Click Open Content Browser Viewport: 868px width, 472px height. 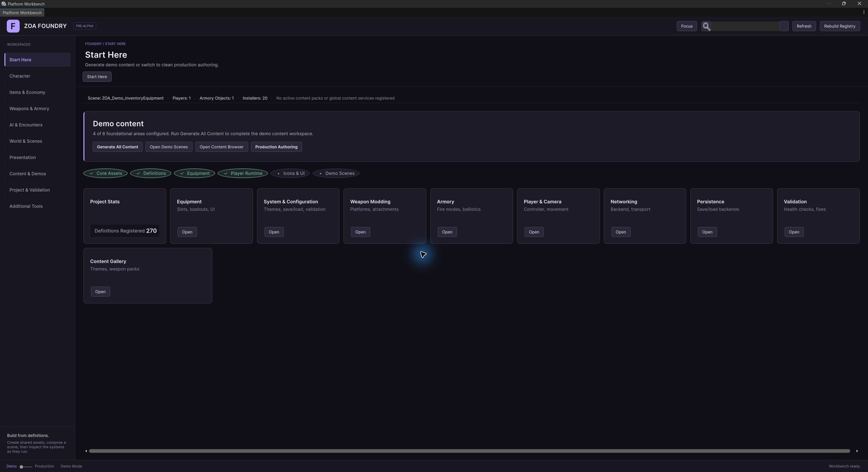click(221, 147)
